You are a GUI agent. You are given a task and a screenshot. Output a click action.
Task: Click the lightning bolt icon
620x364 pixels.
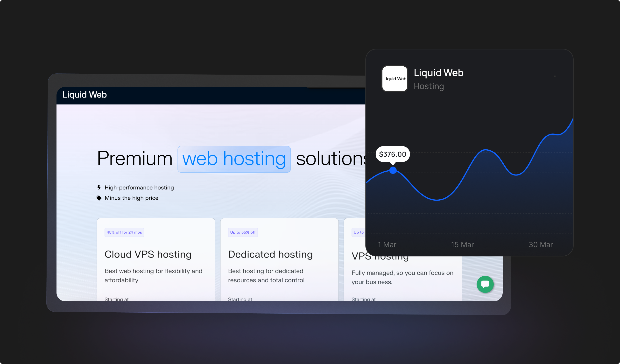tap(99, 188)
